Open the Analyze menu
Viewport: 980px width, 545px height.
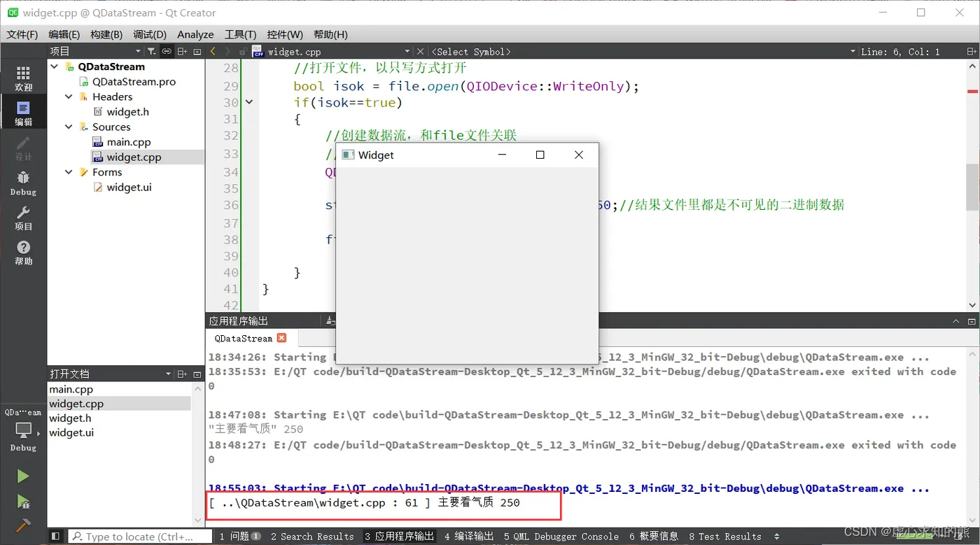195,34
